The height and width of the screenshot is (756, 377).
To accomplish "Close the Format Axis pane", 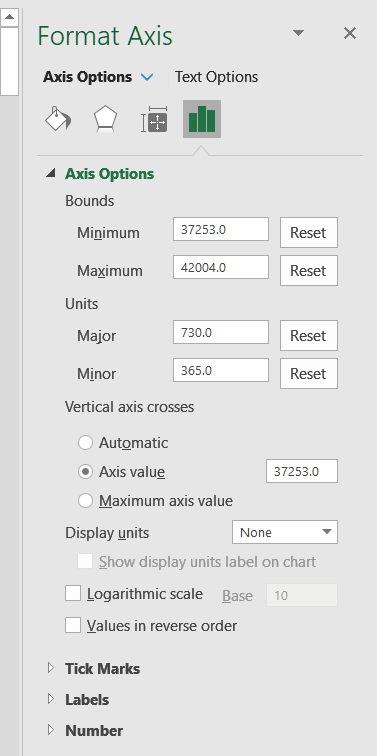I will [x=350, y=33].
